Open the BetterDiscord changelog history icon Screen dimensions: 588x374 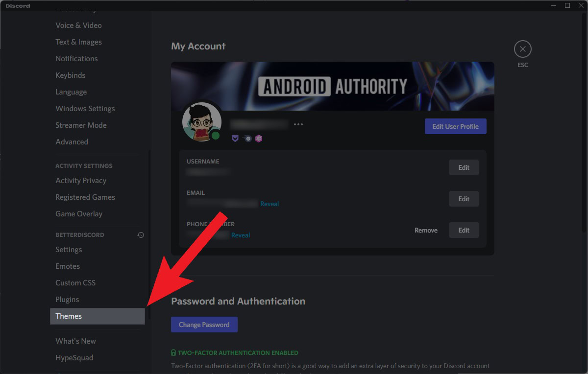pos(141,235)
